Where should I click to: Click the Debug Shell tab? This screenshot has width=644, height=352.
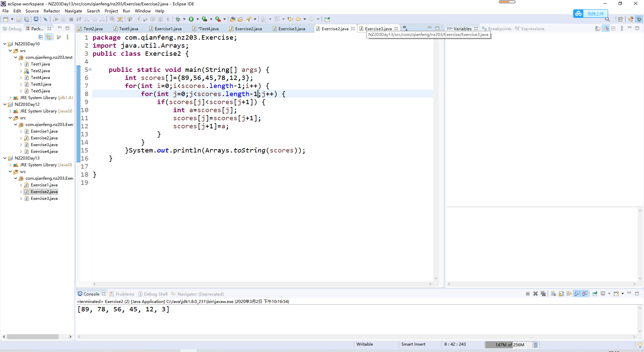point(153,294)
